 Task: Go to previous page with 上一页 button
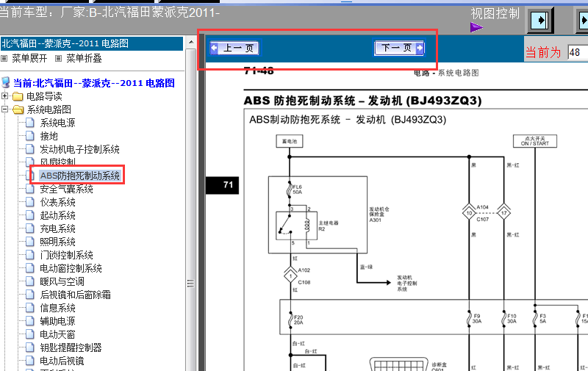(234, 48)
